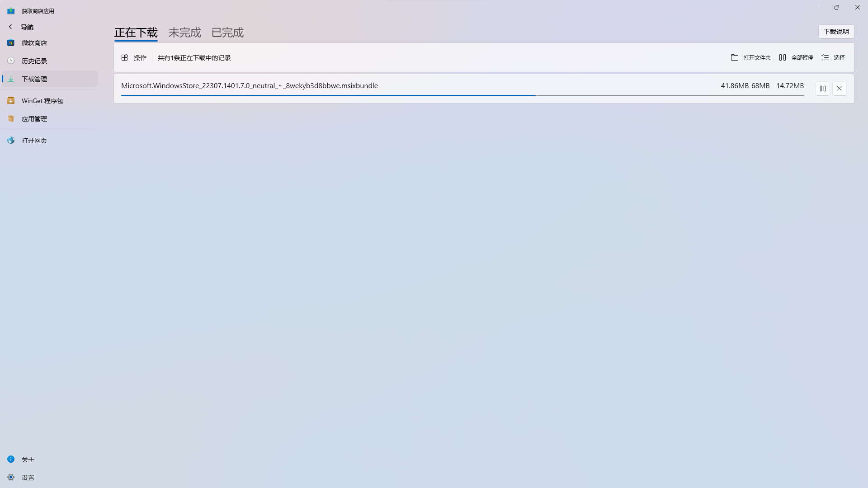
Task: Cancel the WindowsStore download with X
Action: coord(840,88)
